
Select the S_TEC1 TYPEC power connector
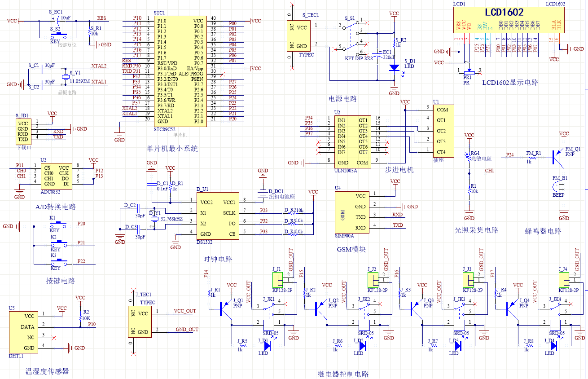(x=299, y=36)
